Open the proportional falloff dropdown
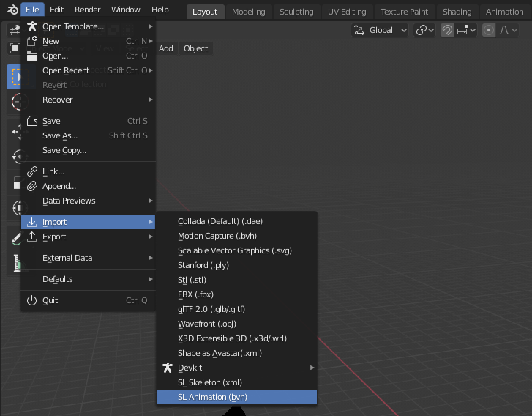The height and width of the screenshot is (416, 532). 508,30
